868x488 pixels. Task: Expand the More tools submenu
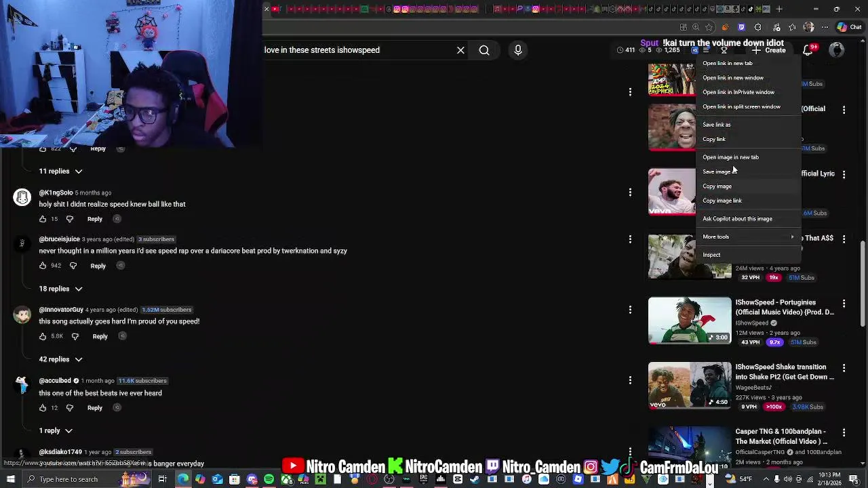tap(749, 237)
